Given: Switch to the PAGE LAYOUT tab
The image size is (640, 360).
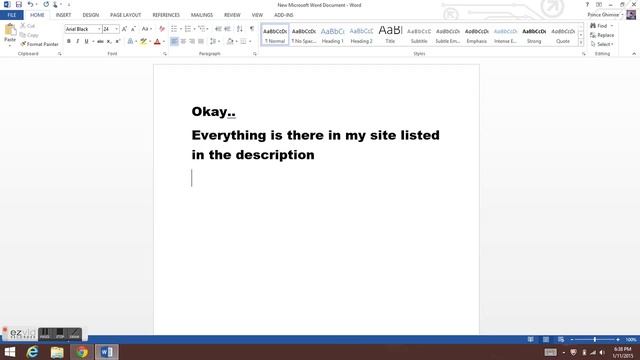Looking at the screenshot, I should (126, 15).
